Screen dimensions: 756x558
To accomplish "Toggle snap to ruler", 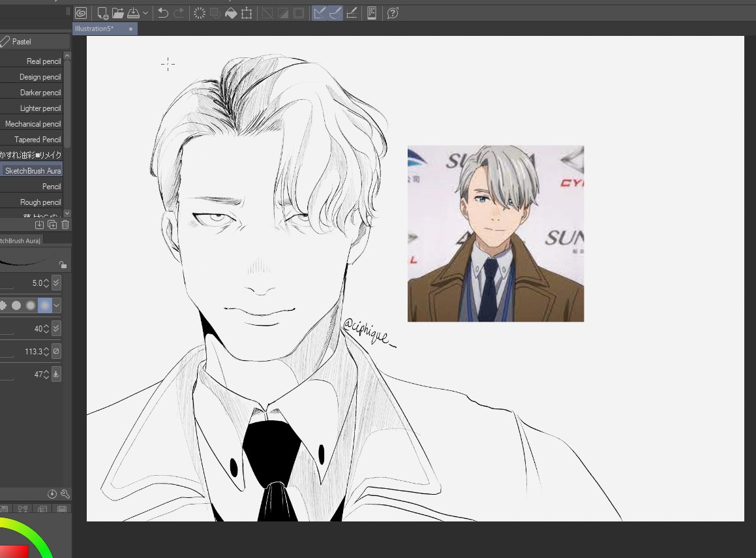I will tap(319, 13).
